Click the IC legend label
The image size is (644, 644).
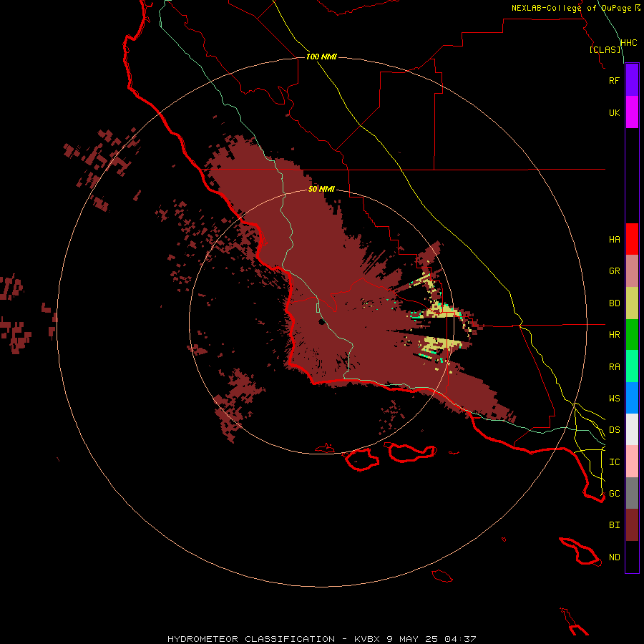[614, 462]
